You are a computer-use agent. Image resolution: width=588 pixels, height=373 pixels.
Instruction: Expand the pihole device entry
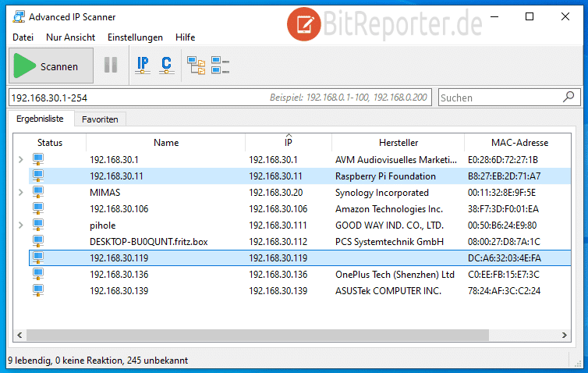pos(20,226)
